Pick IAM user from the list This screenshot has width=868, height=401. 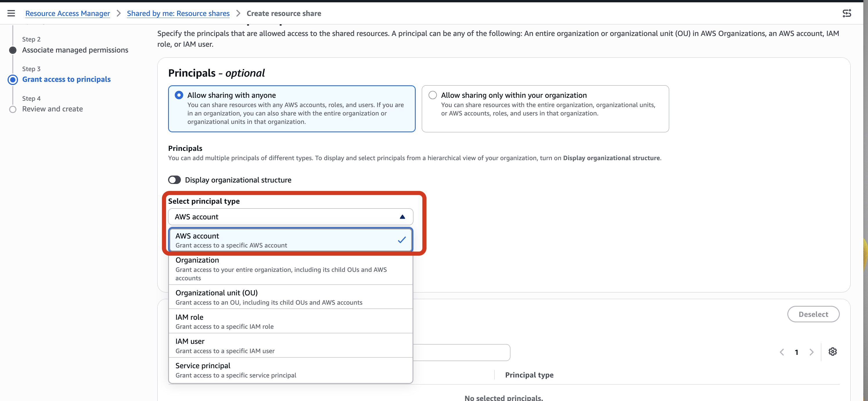(x=291, y=346)
